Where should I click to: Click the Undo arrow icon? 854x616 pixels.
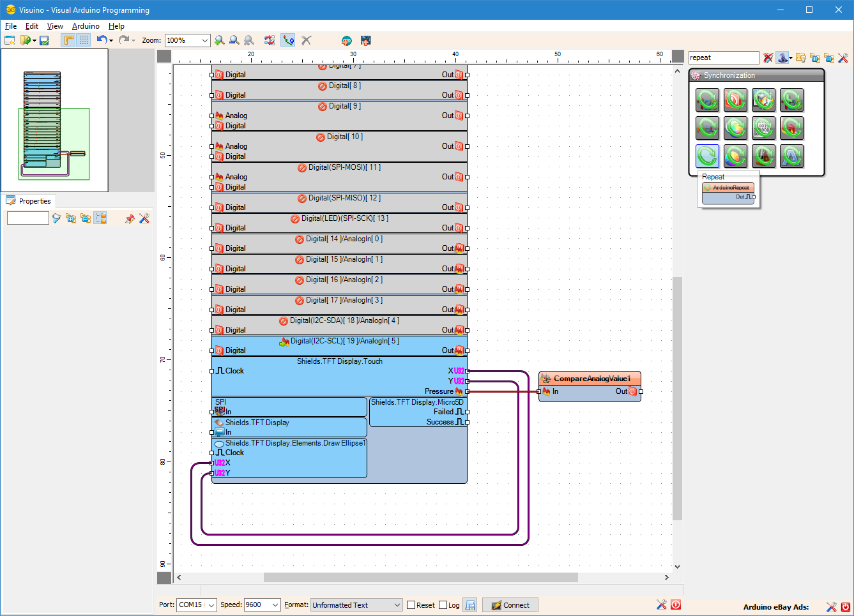click(x=102, y=40)
